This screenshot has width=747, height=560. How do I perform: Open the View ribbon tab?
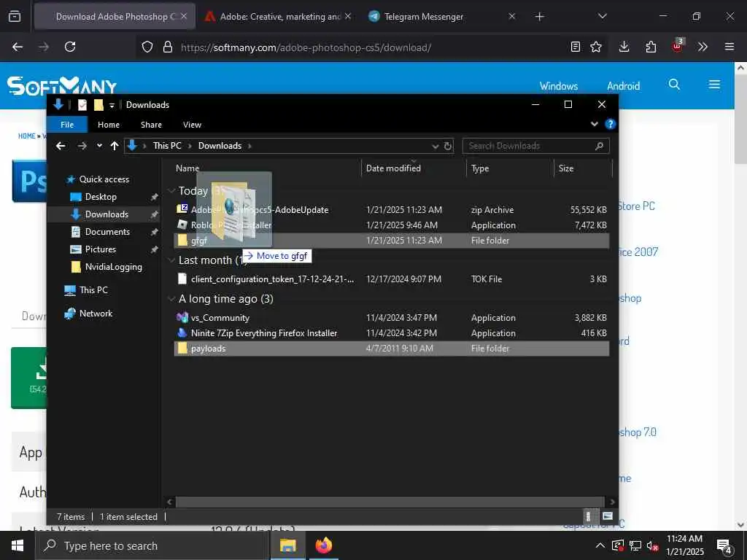pyautogui.click(x=192, y=124)
